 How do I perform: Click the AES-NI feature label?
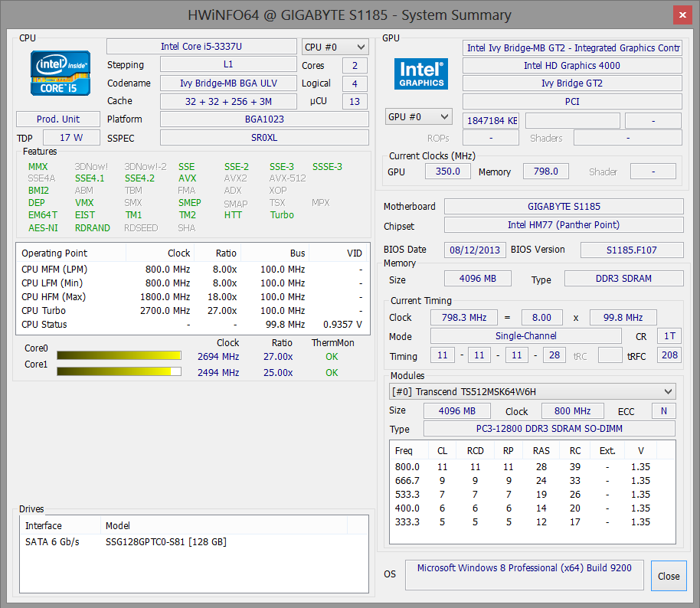(43, 227)
